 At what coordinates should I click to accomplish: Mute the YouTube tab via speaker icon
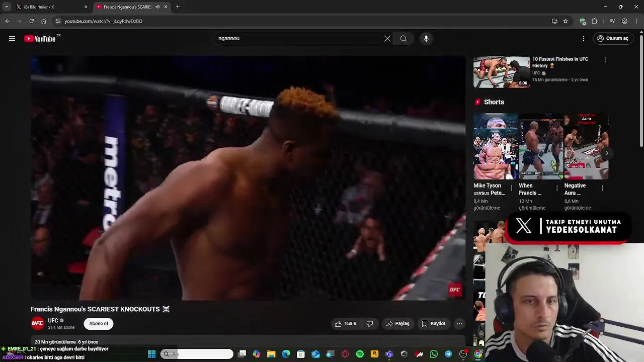157,7
